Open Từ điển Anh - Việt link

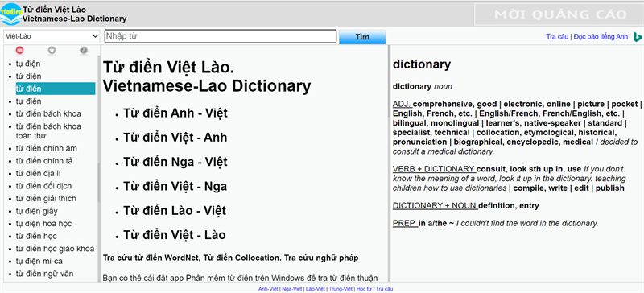coord(175,113)
